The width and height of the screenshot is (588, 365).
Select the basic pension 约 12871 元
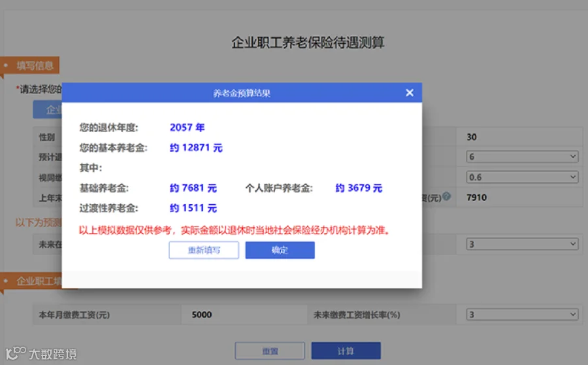[196, 148]
